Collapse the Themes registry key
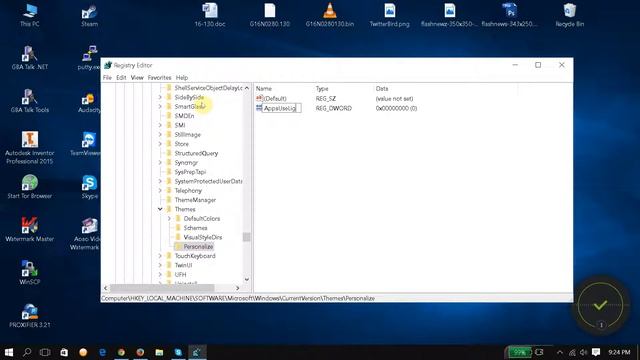This screenshot has height=360, width=640. pos(160,209)
